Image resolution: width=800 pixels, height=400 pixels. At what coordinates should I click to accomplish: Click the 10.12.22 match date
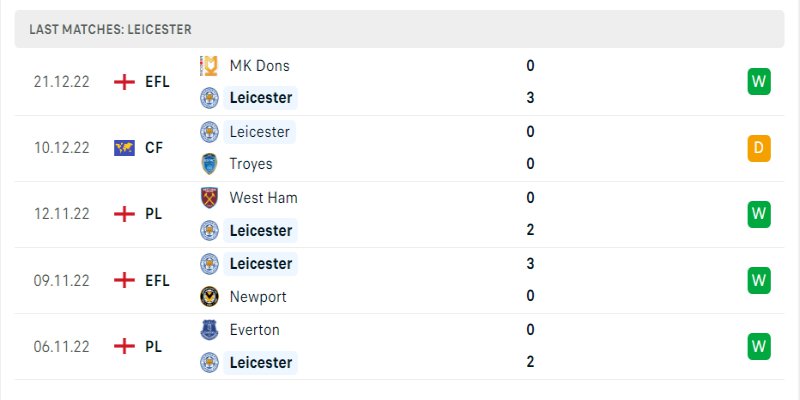[61, 148]
